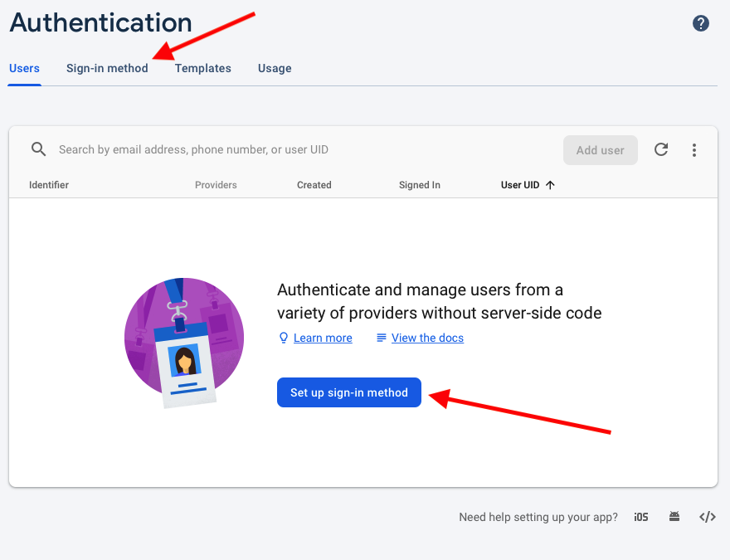
Task: Click the Android setup icon
Action: click(674, 517)
